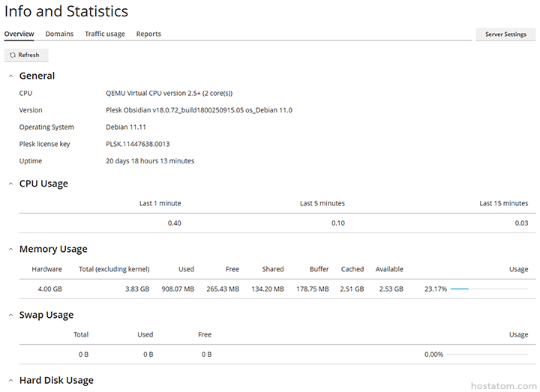Open Server Settings
Image resolution: width=540 pixels, height=392 pixels.
[x=505, y=34]
